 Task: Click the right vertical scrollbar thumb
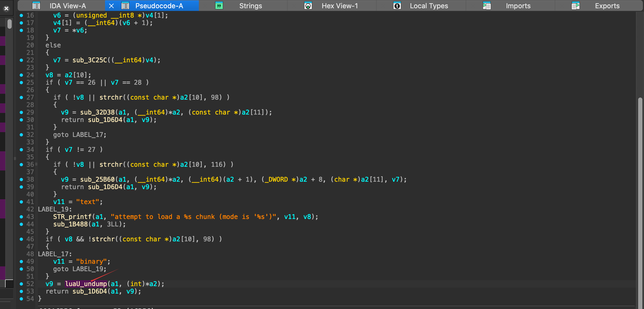[640, 202]
